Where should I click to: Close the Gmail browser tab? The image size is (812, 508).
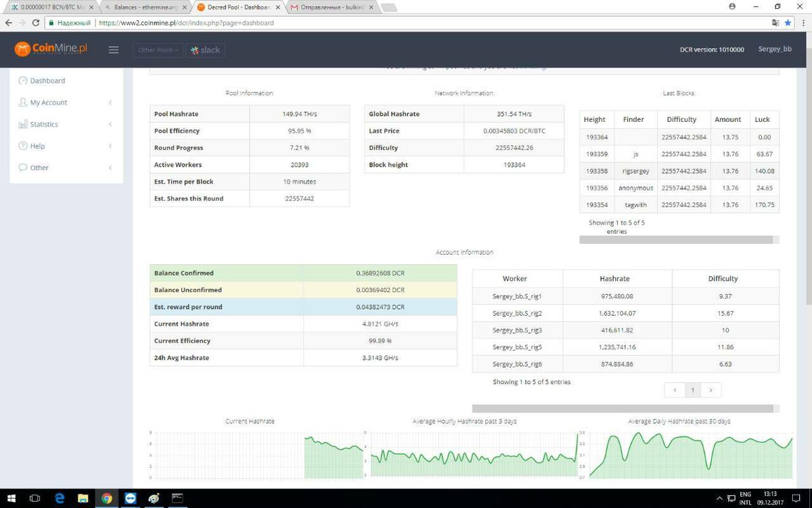tap(370, 7)
